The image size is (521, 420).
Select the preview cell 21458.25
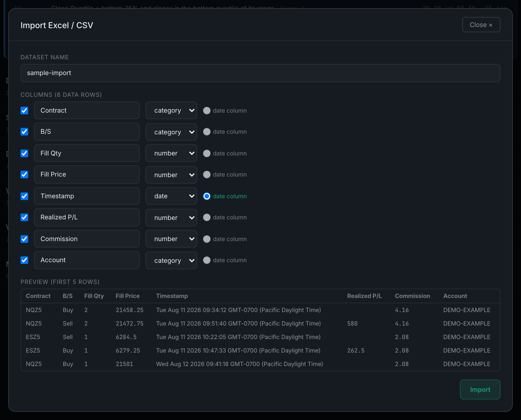coord(130,310)
